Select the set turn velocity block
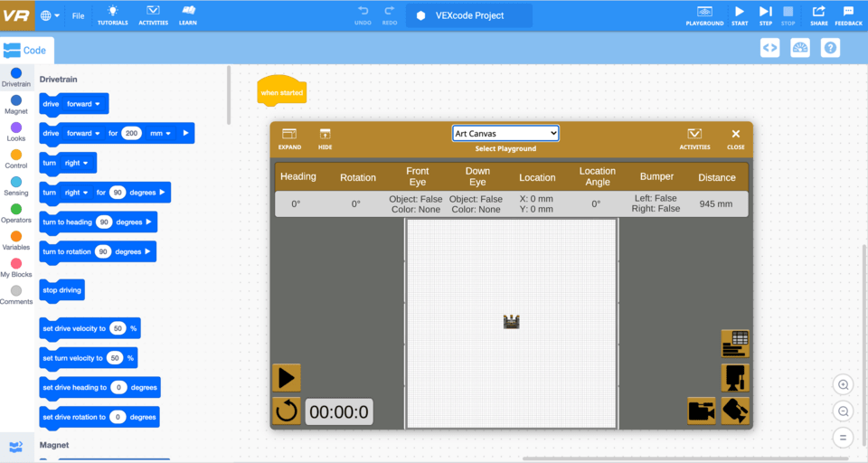 click(89, 358)
